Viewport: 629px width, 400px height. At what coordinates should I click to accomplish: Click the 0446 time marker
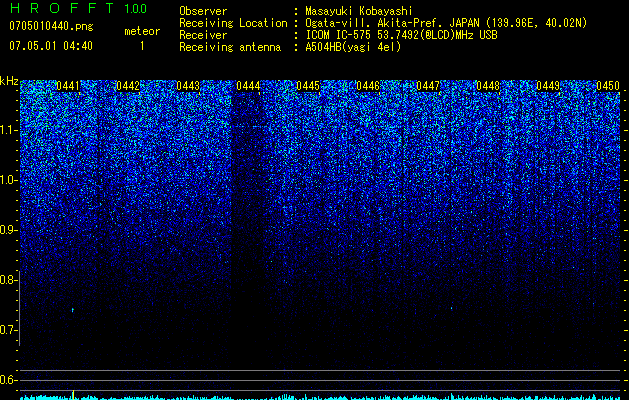coord(368,86)
